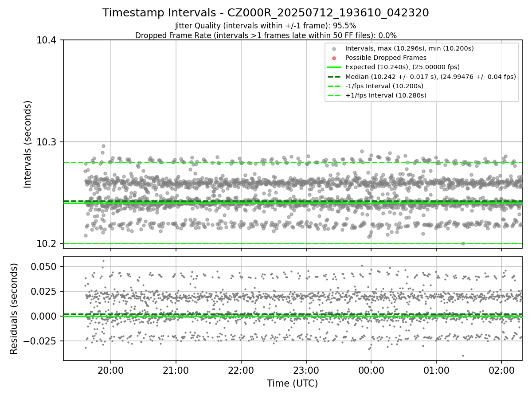
Task: Click the 10.2 y-axis tick label
Action: (47, 244)
